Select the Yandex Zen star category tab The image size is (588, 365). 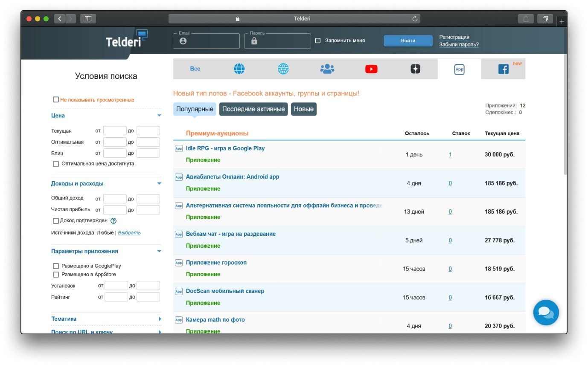coord(416,69)
